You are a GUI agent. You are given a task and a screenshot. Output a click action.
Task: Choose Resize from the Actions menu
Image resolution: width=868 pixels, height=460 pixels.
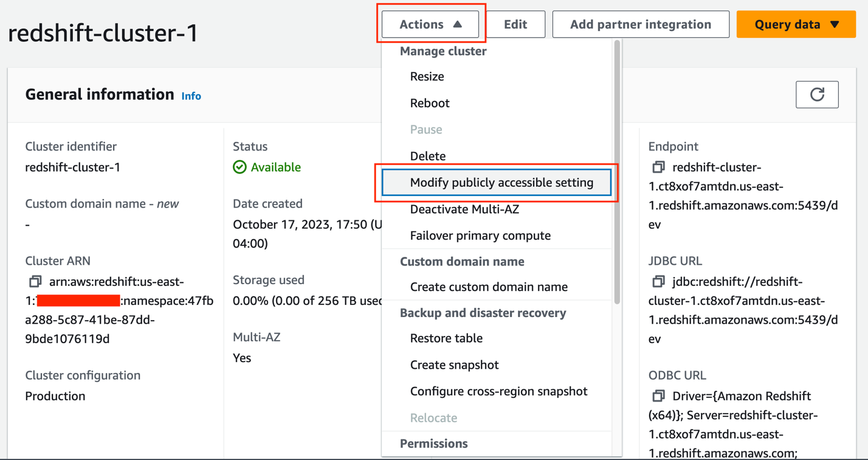pyautogui.click(x=497, y=77)
